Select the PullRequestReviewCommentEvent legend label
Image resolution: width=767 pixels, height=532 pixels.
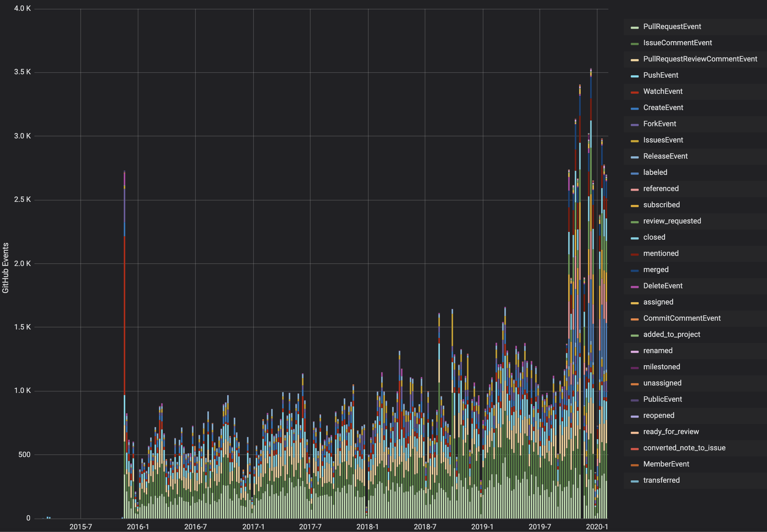pyautogui.click(x=700, y=59)
